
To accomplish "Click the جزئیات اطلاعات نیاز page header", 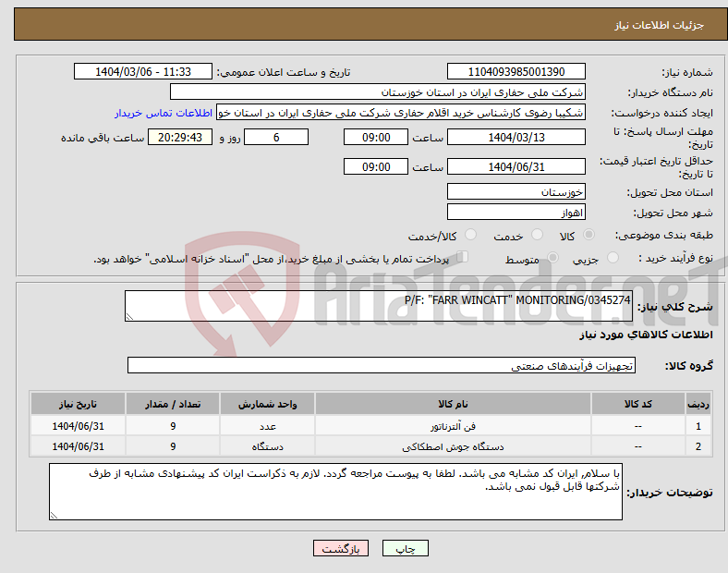I will click(660, 25).
